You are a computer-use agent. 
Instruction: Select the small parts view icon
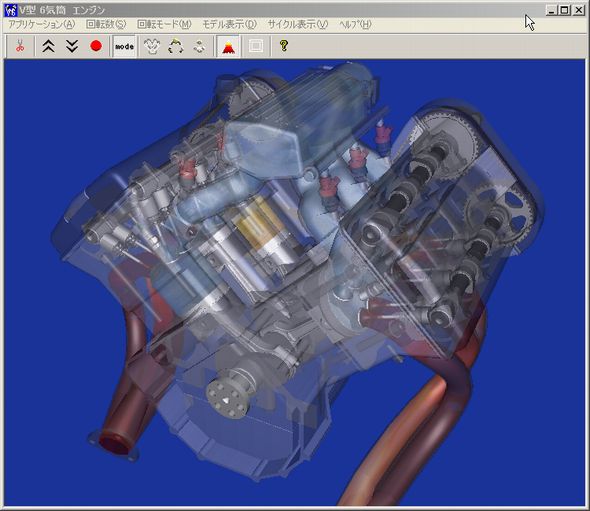(199, 47)
